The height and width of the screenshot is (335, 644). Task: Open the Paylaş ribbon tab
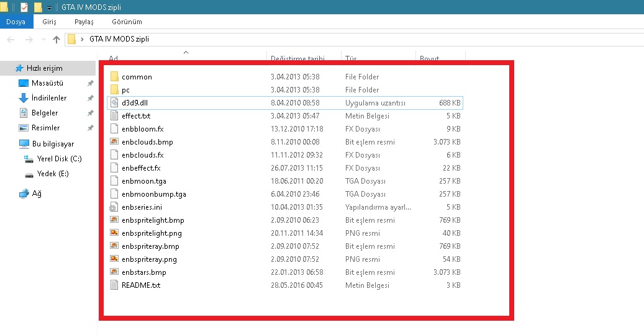coord(84,22)
